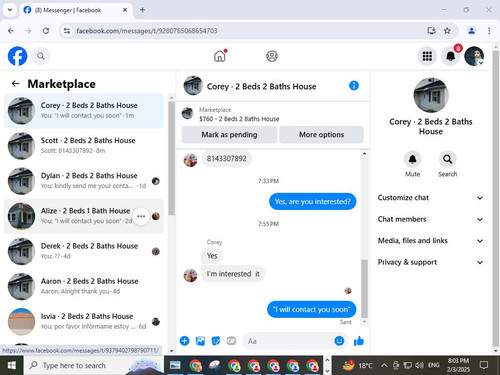Open the Chrome tab search dropdown

pos(10,10)
